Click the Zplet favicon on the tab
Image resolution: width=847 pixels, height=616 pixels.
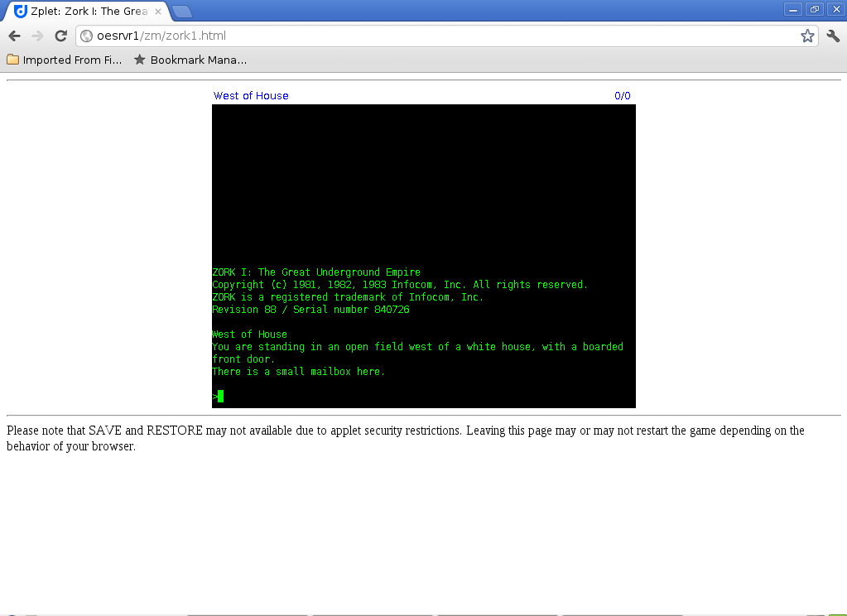click(x=20, y=11)
